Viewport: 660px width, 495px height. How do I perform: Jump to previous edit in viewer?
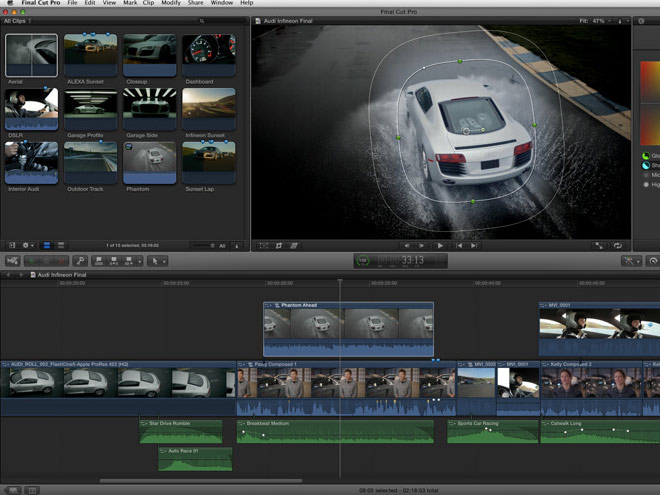[x=459, y=245]
